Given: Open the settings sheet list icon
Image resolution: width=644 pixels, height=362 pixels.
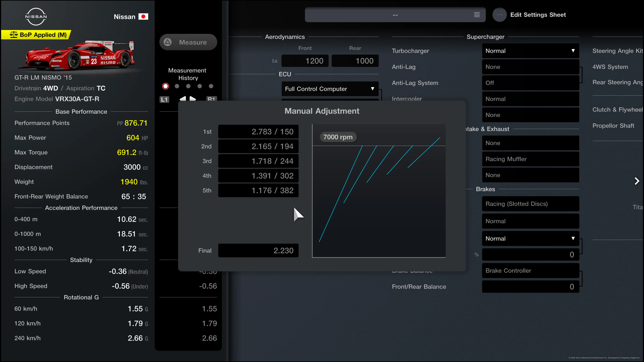Looking at the screenshot, I should 477,15.
